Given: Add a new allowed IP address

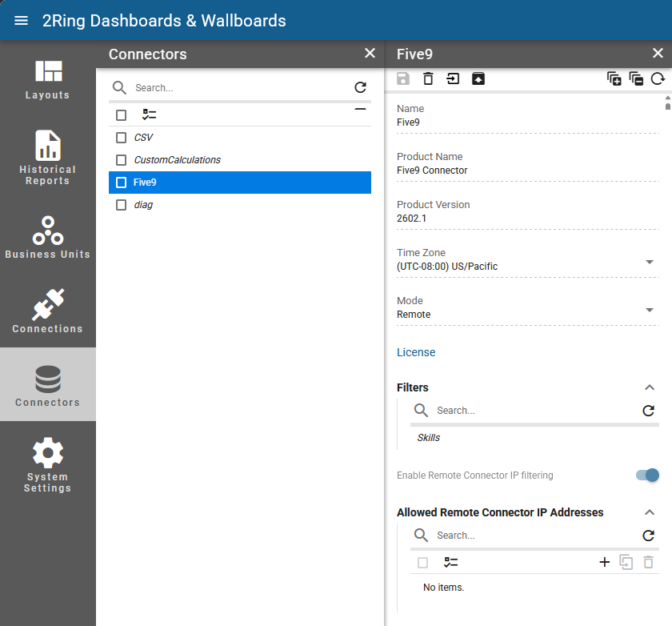Looking at the screenshot, I should coord(604,562).
